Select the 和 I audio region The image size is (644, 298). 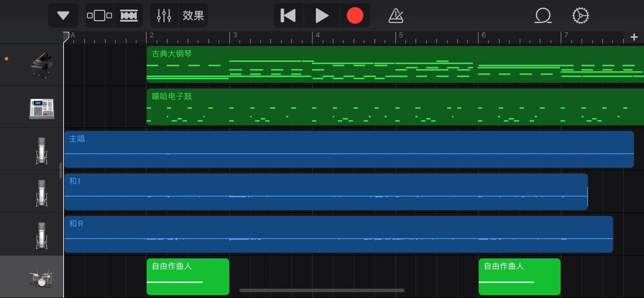click(x=326, y=192)
